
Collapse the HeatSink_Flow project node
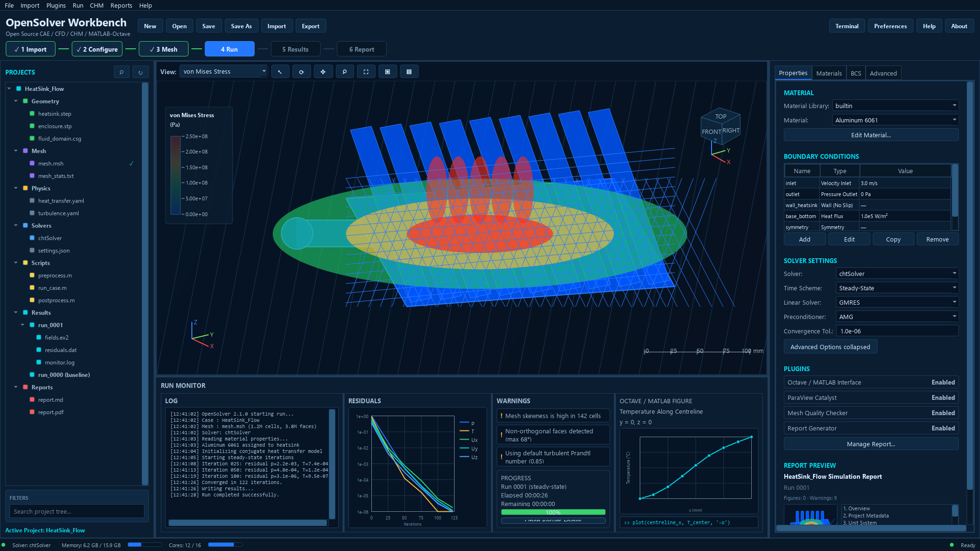click(x=9, y=89)
